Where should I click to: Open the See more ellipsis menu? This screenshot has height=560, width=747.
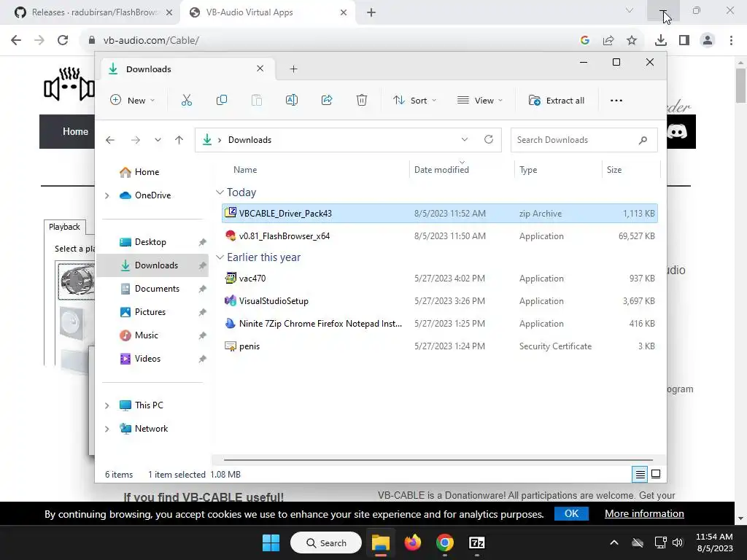[616, 101]
